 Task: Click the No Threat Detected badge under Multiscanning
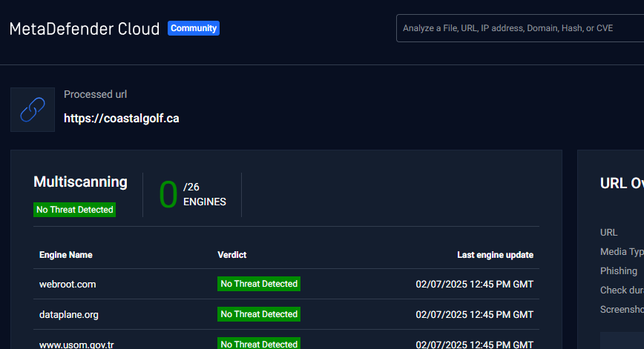(74, 210)
